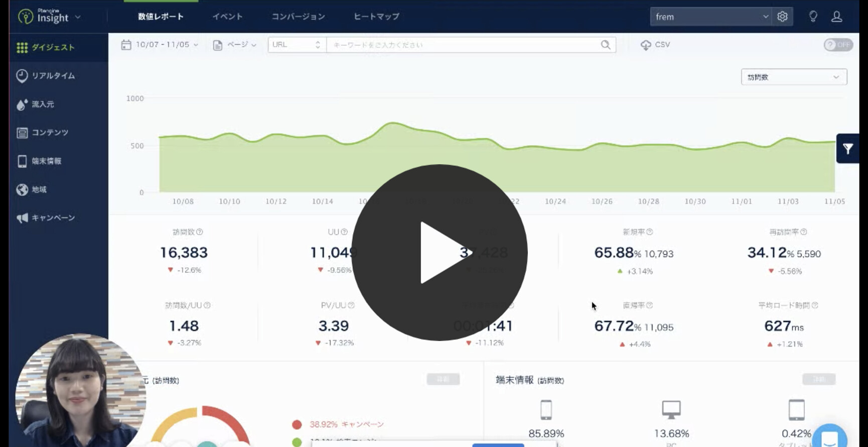Click the PC monitor icon showing 13.68%
Image resolution: width=868 pixels, height=447 pixels.
(671, 410)
